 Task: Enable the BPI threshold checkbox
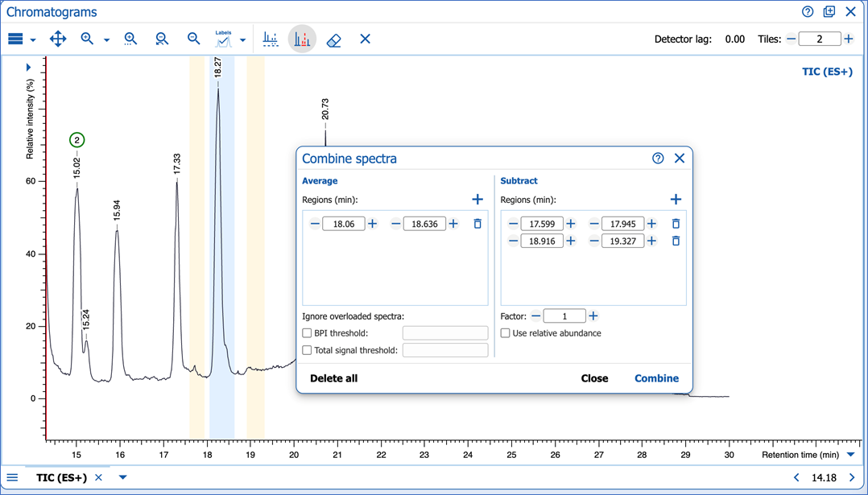307,333
